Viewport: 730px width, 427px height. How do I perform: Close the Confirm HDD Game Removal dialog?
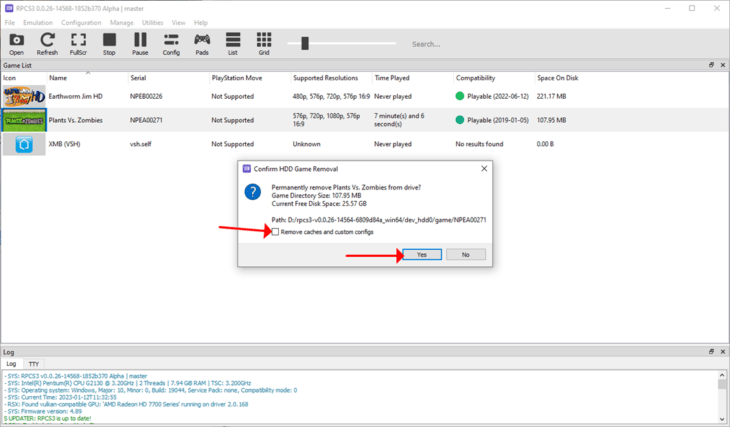point(484,169)
